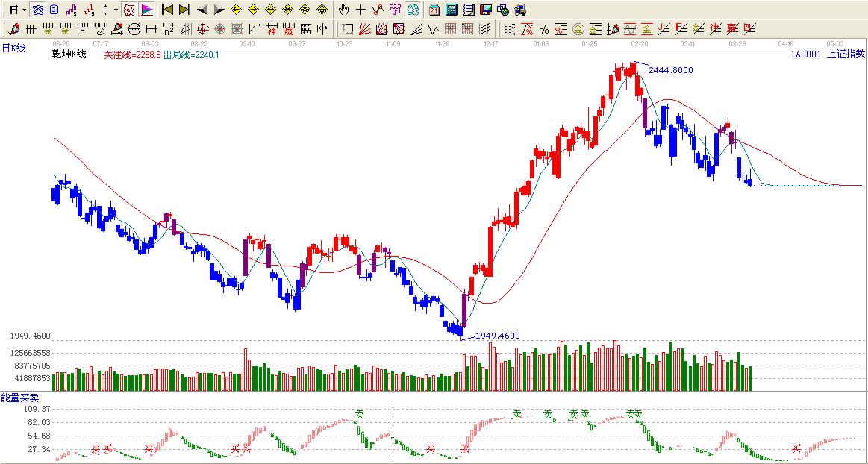Toggle the highlighted pink flag button

pos(147,10)
